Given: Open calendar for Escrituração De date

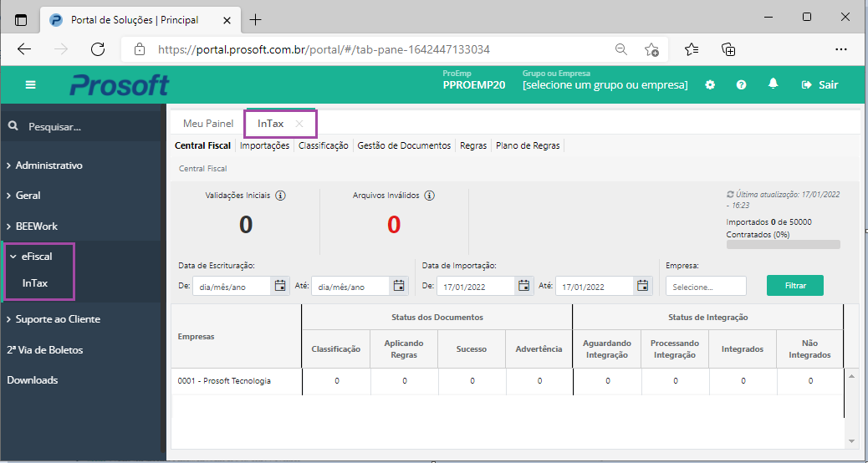Looking at the screenshot, I should point(280,286).
